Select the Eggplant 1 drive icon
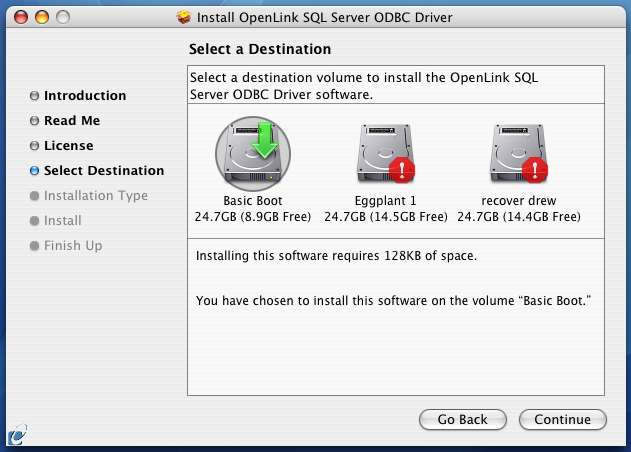This screenshot has width=631, height=452. [x=386, y=153]
